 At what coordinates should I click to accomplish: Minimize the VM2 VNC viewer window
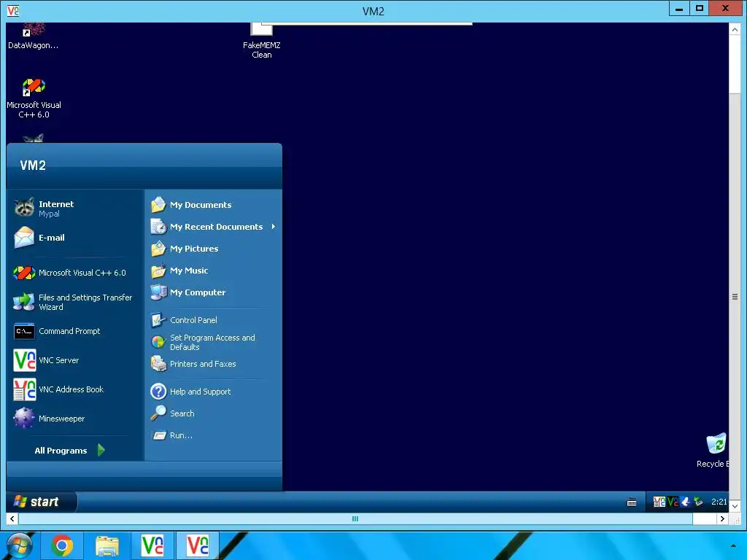[679, 8]
